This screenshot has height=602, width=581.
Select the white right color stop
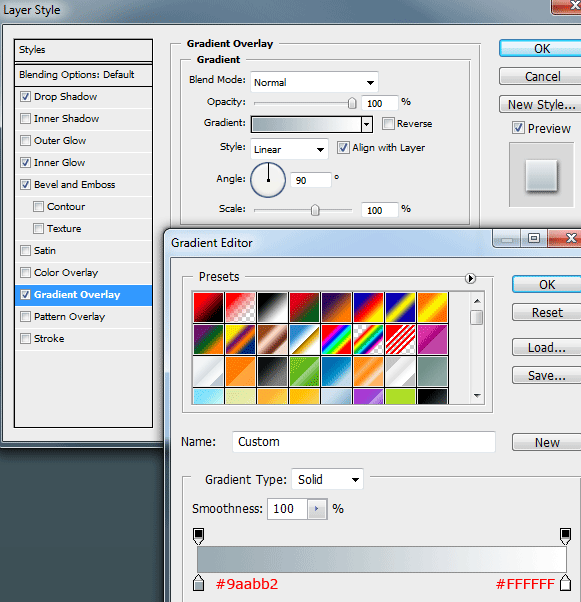click(565, 582)
